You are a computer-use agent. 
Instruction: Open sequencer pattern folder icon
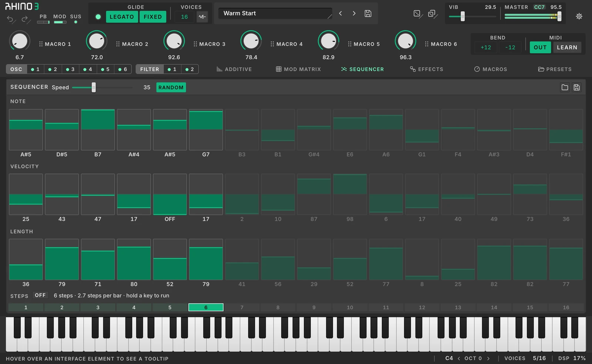tap(565, 87)
